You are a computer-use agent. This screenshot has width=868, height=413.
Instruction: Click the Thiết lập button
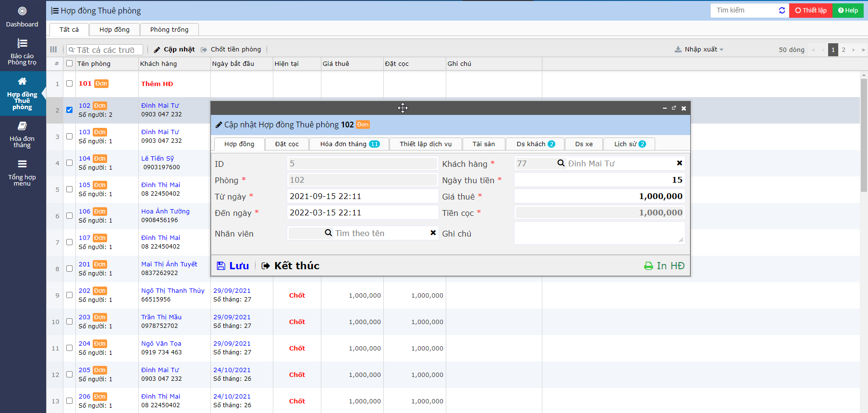pyautogui.click(x=811, y=11)
